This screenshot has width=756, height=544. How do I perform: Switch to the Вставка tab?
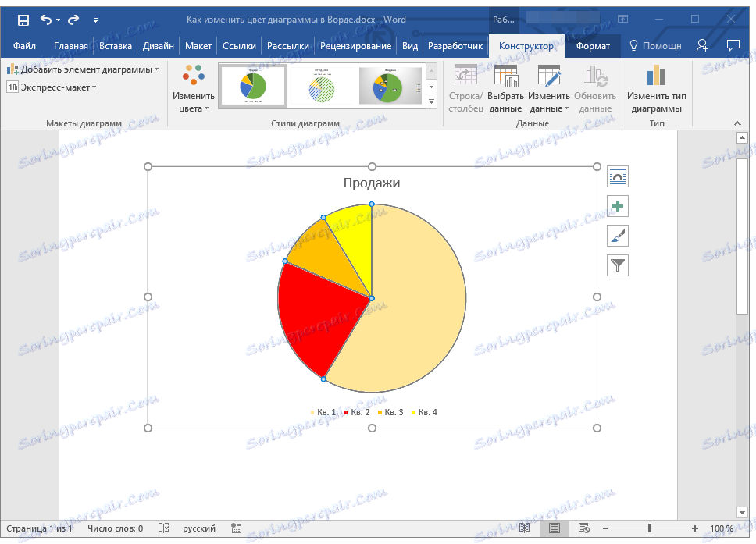click(x=116, y=46)
